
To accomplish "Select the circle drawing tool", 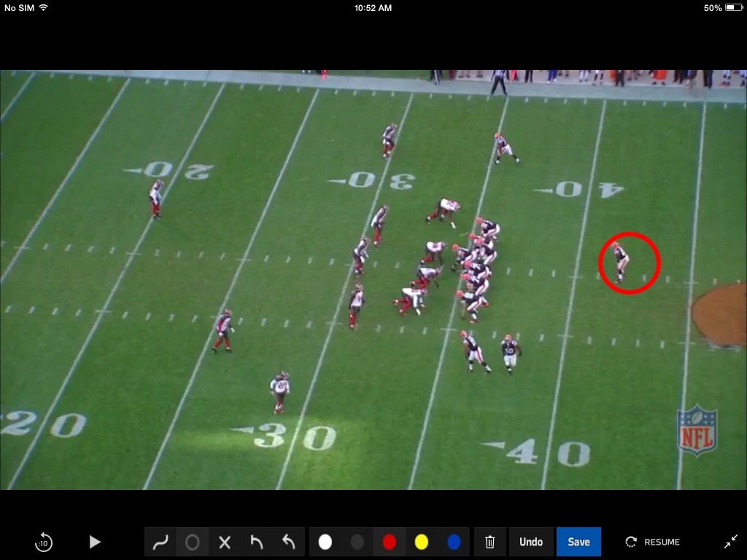I will pyautogui.click(x=193, y=542).
